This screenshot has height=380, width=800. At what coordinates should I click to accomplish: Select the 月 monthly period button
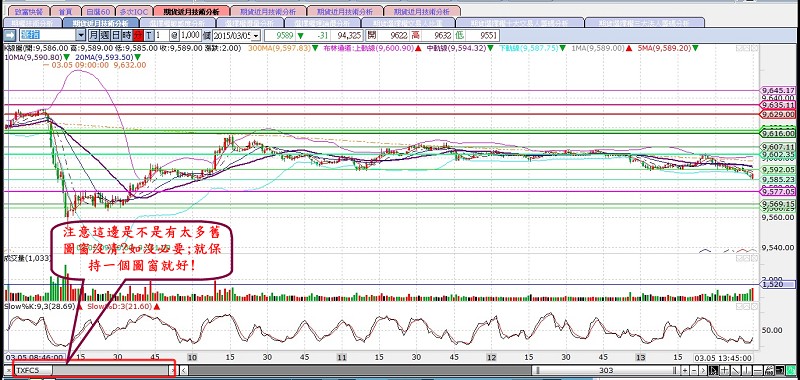pyautogui.click(x=93, y=35)
